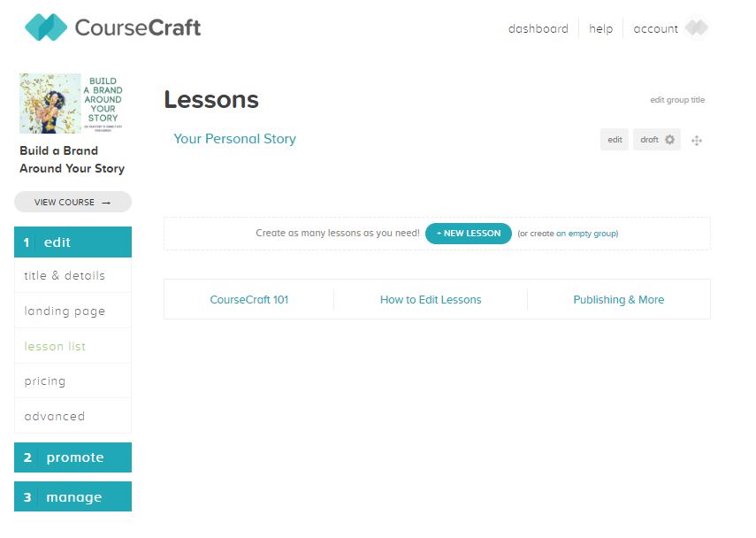The height and width of the screenshot is (538, 756).
Task: Open the course cover thumbnail
Action: 72,104
